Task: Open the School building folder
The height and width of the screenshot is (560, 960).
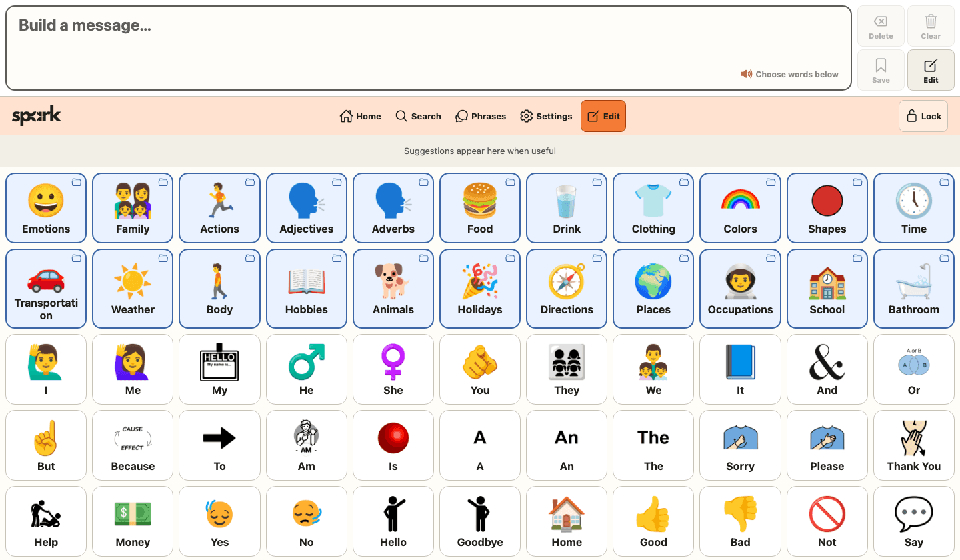Action: [827, 289]
